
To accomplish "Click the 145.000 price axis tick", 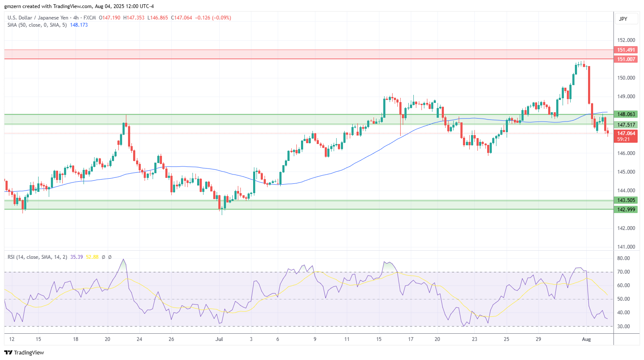I will pos(626,172).
